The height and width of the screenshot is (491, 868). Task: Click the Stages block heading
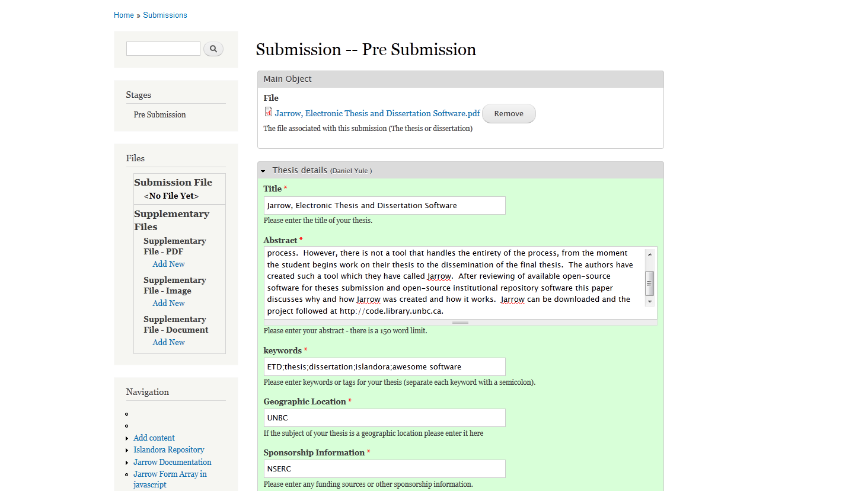138,95
